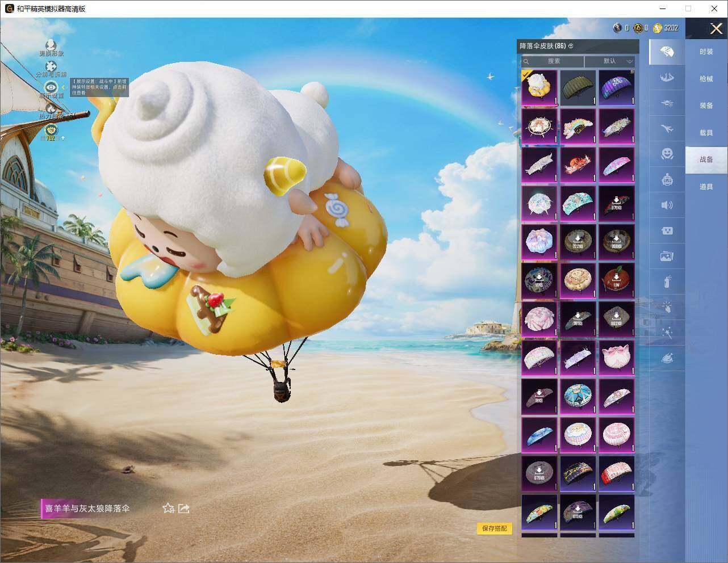Select the parachute skin category icon

point(667,52)
